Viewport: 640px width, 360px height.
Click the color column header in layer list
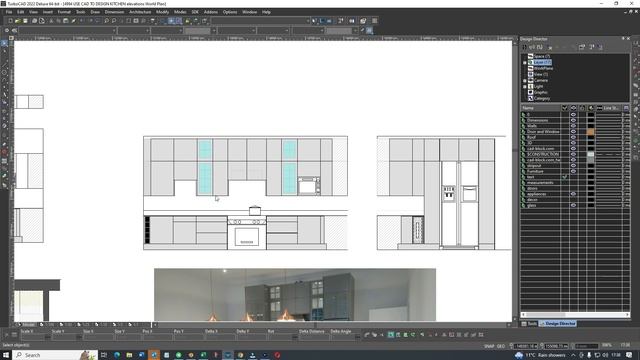point(591,108)
